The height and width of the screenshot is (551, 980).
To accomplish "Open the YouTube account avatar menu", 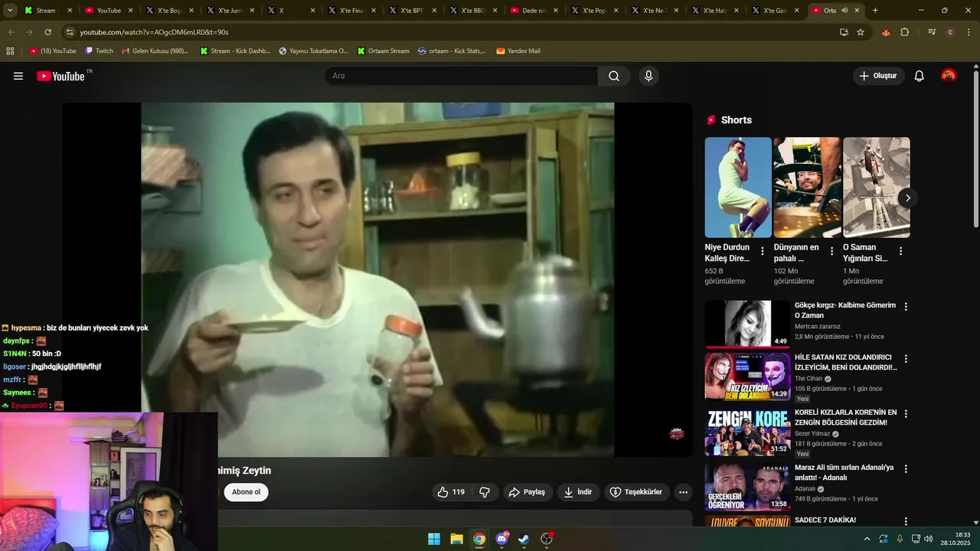I will point(949,76).
